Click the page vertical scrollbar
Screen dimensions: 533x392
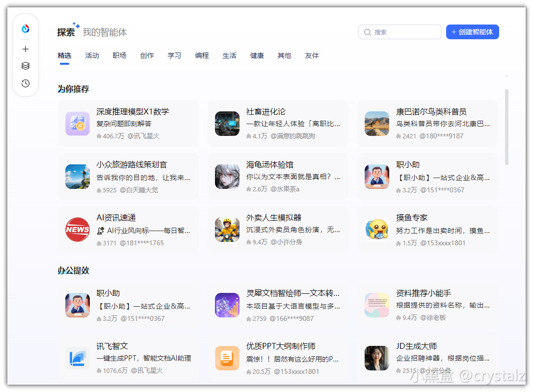pyautogui.click(x=506, y=127)
